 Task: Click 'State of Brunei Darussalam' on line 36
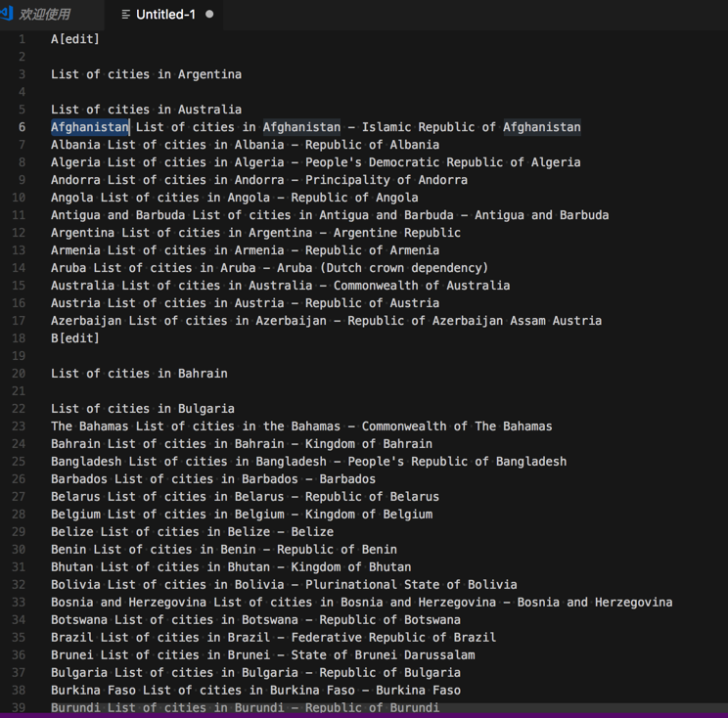click(x=383, y=655)
